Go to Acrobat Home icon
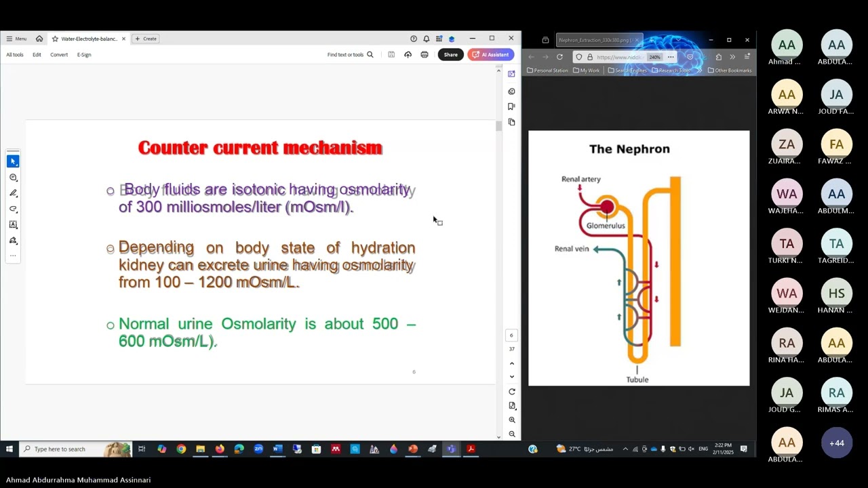The image size is (868, 488). coord(39,39)
